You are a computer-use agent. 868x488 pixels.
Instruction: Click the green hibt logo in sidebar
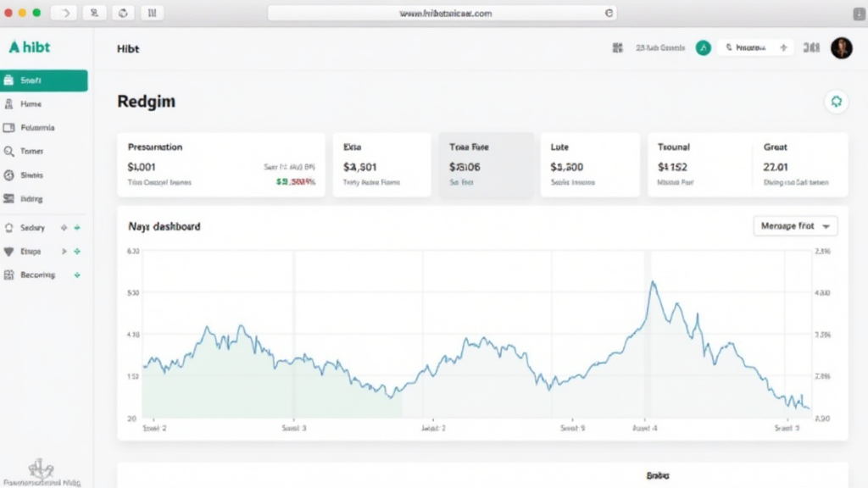click(x=30, y=47)
